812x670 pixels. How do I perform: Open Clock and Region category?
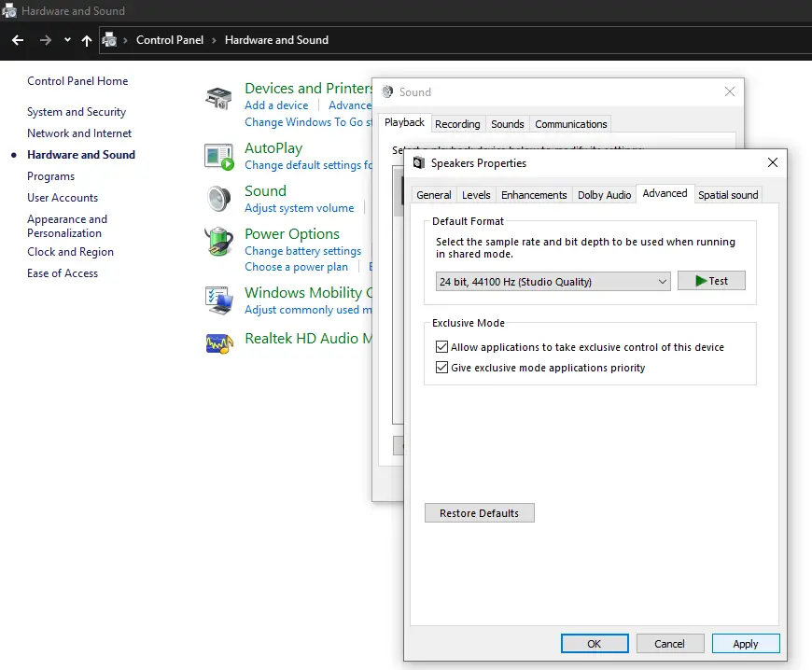(70, 252)
